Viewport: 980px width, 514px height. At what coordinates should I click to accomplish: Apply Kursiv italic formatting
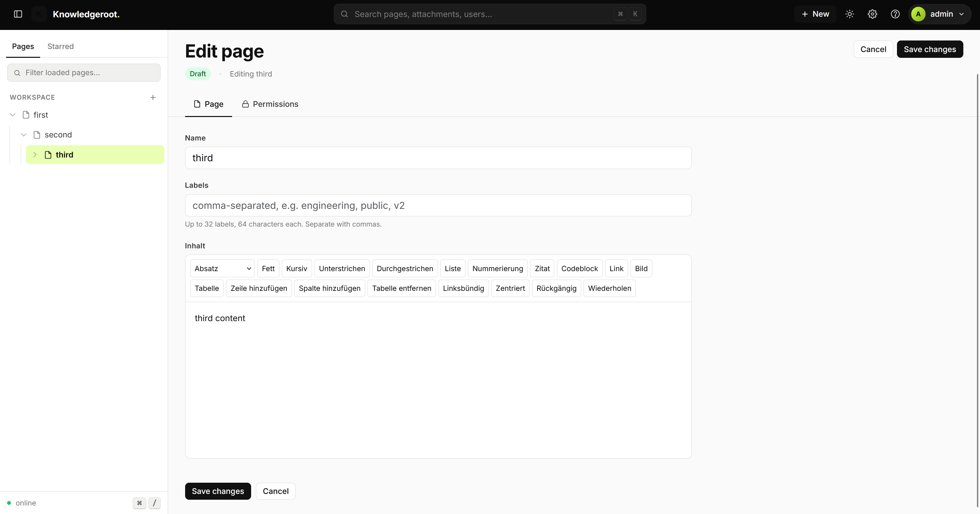point(297,268)
